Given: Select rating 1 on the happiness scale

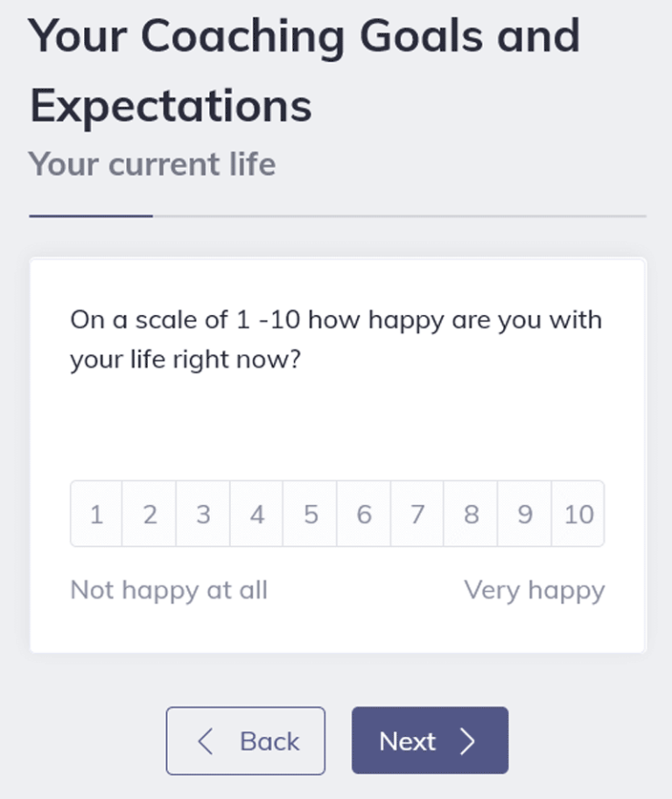Looking at the screenshot, I should click(95, 515).
